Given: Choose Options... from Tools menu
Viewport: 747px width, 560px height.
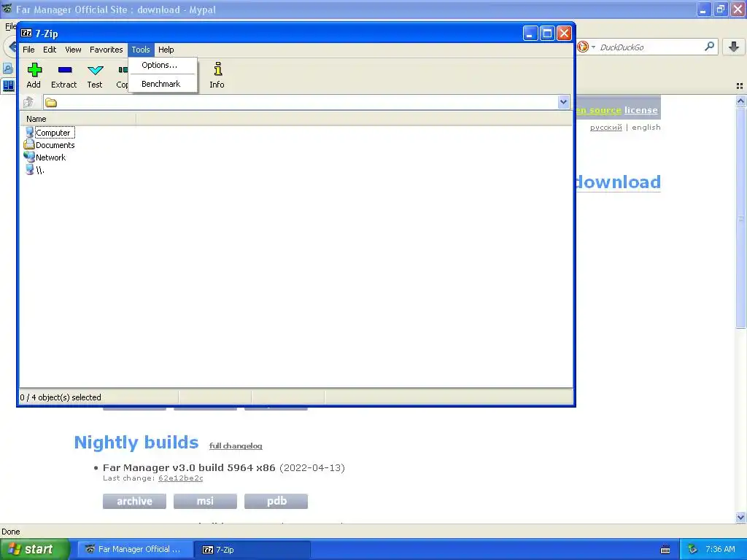Looking at the screenshot, I should (x=163, y=65).
